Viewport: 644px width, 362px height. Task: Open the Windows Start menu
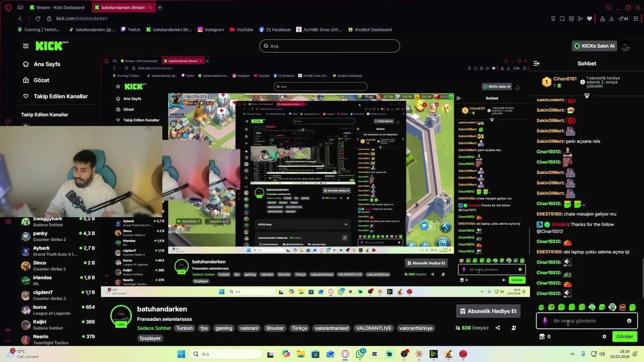pos(181,354)
